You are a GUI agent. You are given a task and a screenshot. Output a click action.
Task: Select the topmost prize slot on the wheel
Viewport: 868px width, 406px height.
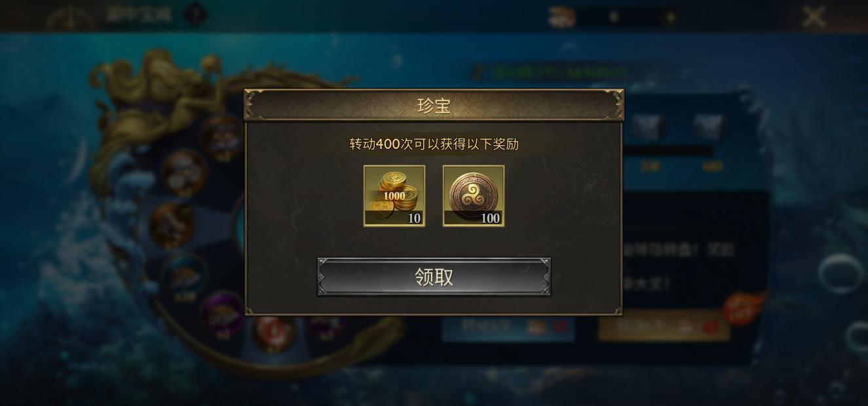coord(222,138)
